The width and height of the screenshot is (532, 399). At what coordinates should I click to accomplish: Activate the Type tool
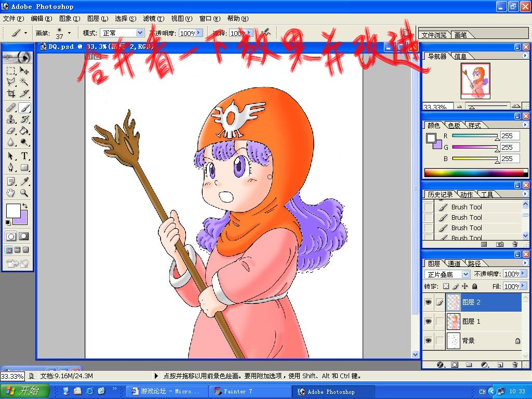pos(24,156)
